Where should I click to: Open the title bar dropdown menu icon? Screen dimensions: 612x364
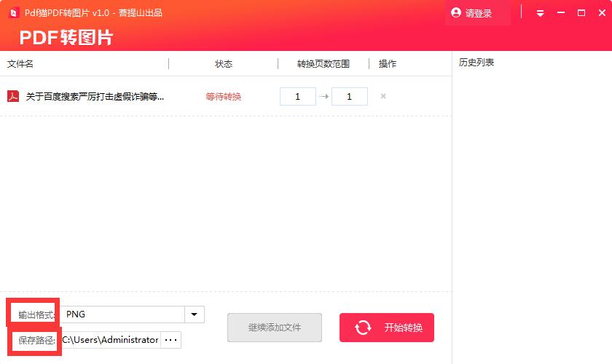tap(540, 13)
